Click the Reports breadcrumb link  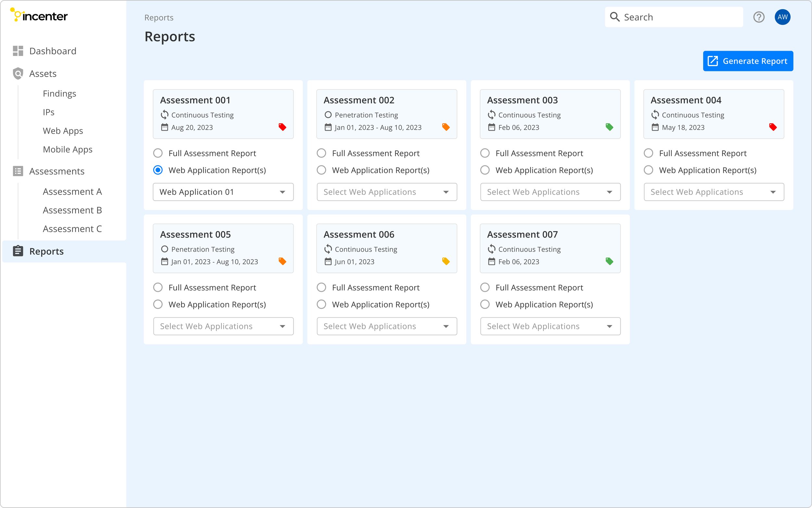coord(159,18)
